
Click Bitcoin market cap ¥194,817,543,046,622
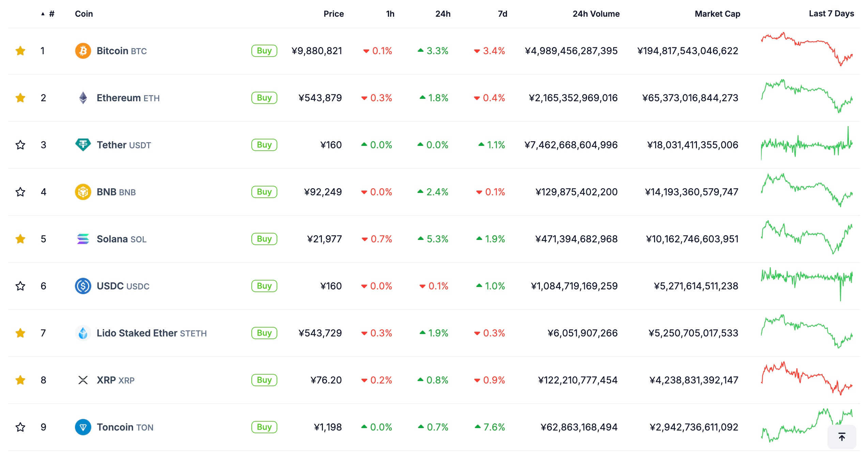pos(688,51)
